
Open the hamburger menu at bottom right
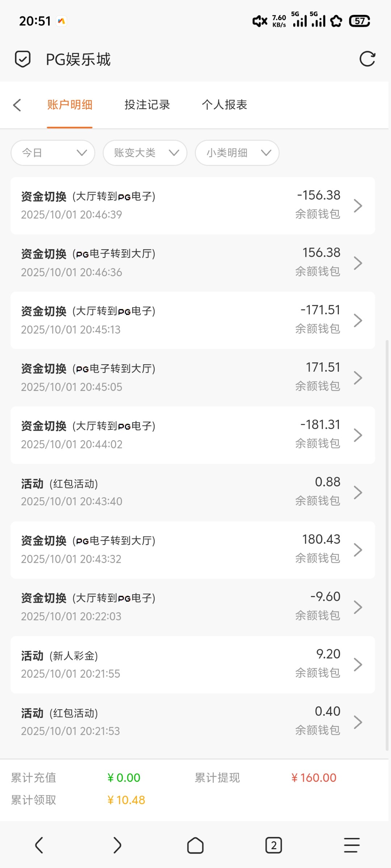[x=350, y=846]
